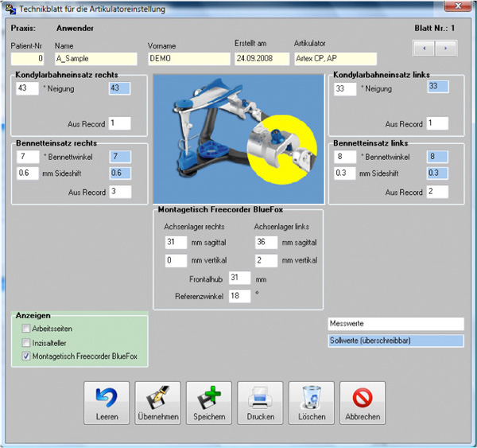Image resolution: width=477 pixels, height=448 pixels.
Task: Select the blue Sollwerte (überschreibbar) field
Action: (396, 341)
